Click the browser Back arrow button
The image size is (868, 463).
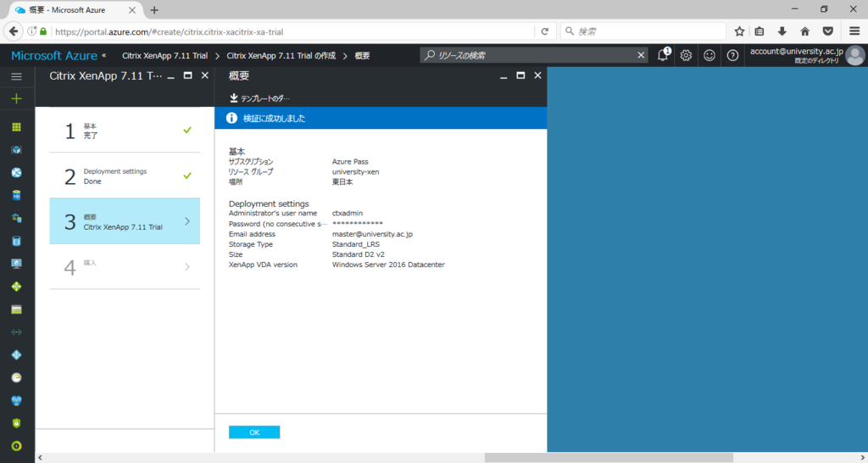tap(14, 31)
